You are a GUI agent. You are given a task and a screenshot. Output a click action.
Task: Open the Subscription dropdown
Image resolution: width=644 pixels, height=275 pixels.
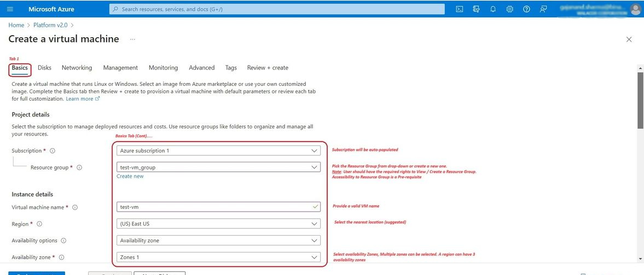pos(218,151)
